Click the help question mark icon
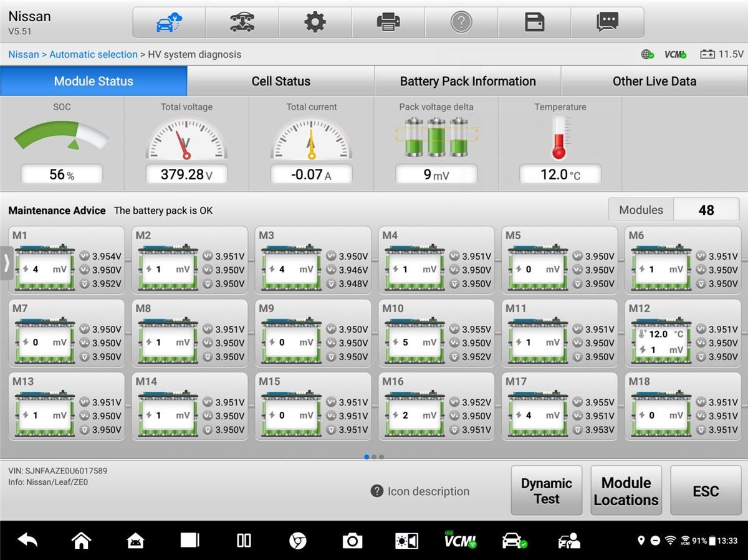This screenshot has width=748, height=560. pos(461,23)
